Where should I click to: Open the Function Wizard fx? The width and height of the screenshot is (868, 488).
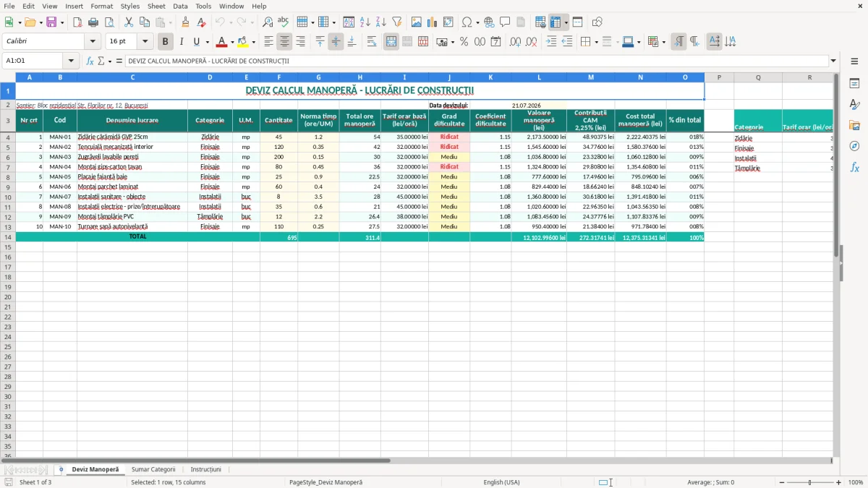(90, 61)
